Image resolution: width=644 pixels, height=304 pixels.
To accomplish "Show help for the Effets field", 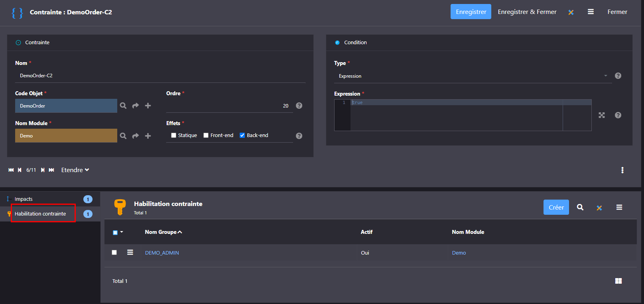I will pos(299,136).
